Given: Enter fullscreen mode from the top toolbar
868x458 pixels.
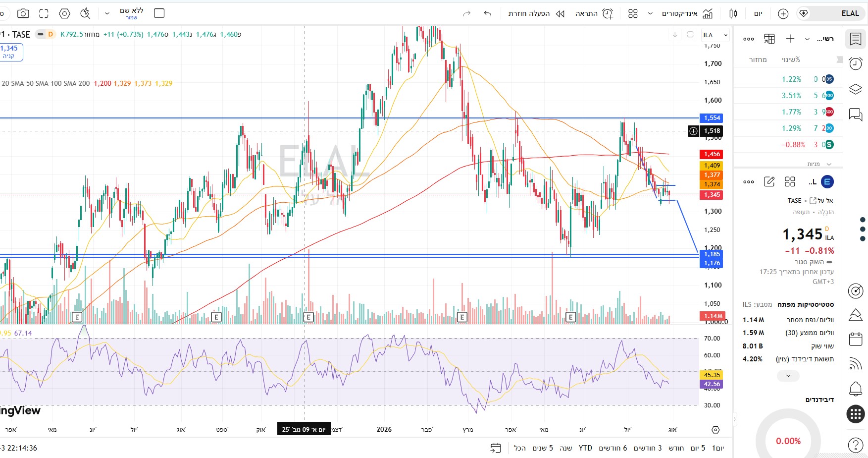Looking at the screenshot, I should [x=44, y=13].
